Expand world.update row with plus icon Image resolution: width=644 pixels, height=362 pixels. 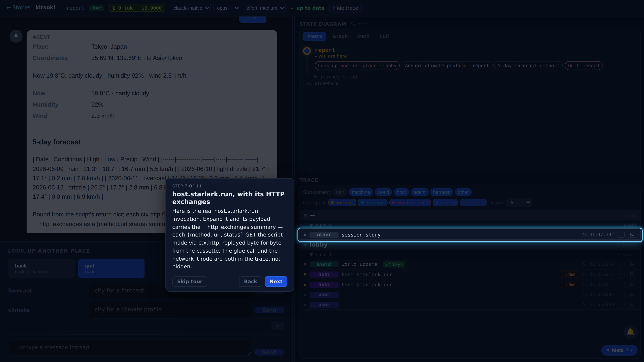pyautogui.click(x=621, y=264)
